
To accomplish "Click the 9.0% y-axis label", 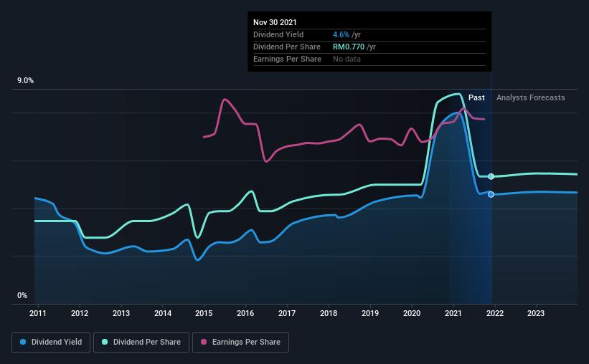I will point(26,81).
